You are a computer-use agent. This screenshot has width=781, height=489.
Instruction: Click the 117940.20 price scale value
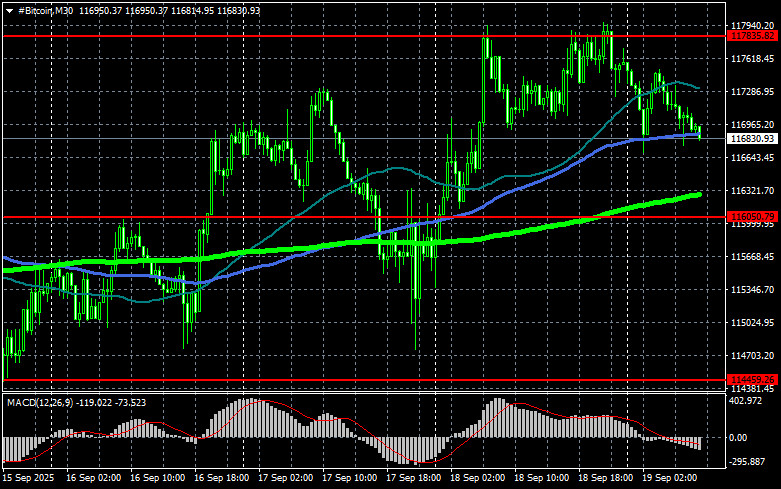[753, 25]
